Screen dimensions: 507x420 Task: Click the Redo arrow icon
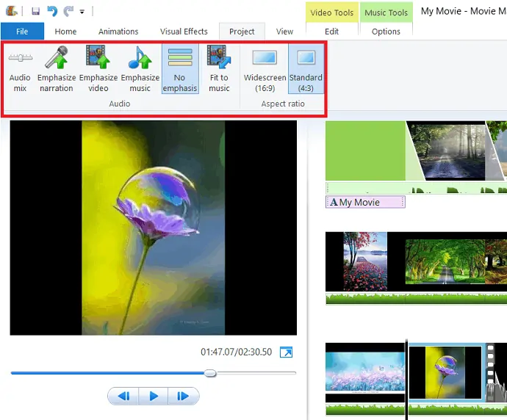[x=68, y=11]
